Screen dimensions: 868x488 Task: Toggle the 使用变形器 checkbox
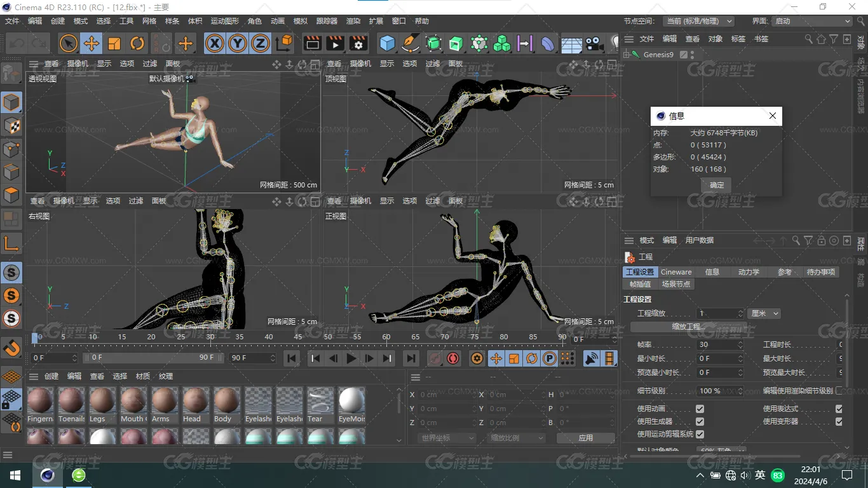pos(839,421)
